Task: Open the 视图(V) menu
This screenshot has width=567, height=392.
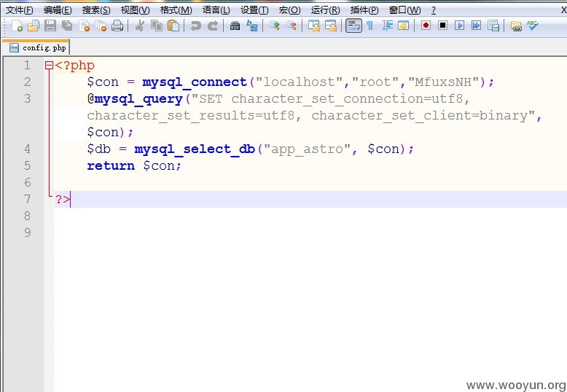Action: [136, 10]
